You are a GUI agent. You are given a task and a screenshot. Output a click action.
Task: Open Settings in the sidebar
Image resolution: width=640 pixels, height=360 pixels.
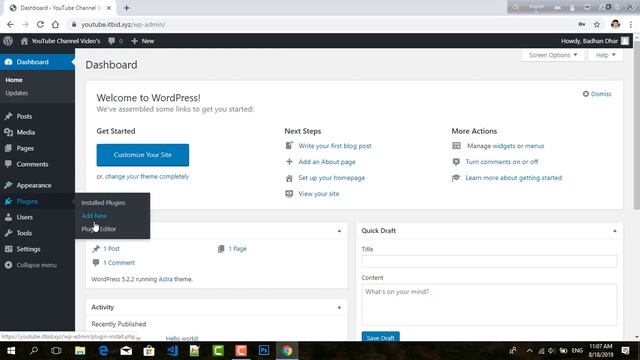click(28, 249)
